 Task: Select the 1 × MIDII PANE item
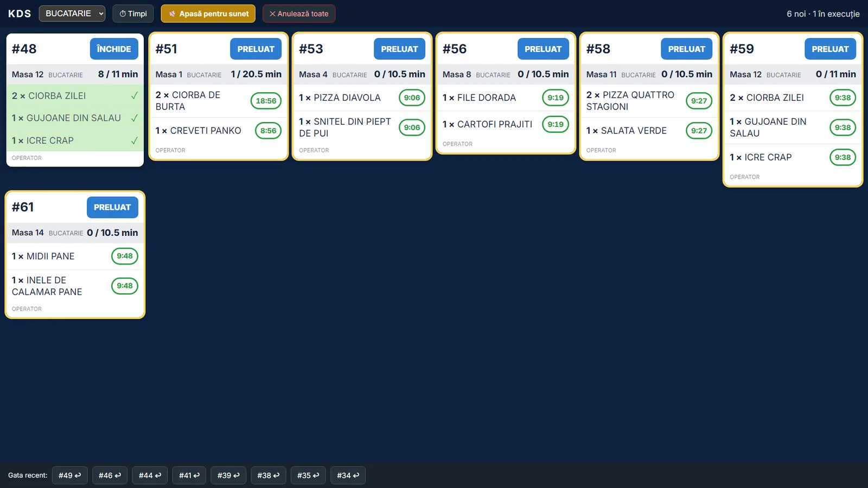click(x=75, y=256)
